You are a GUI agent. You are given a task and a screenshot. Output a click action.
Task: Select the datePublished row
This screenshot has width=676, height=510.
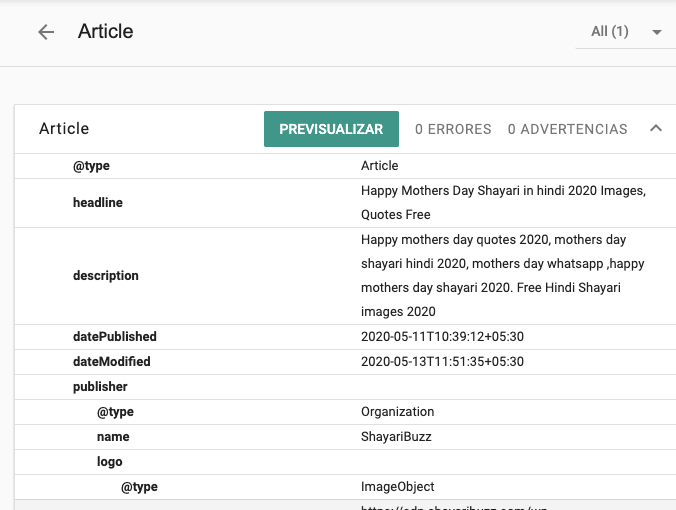click(x=115, y=337)
